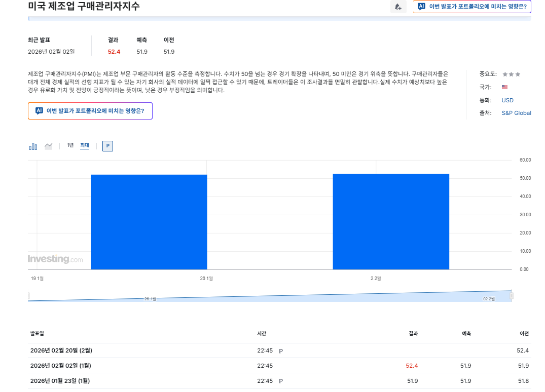Switch chart to bar chart view

(32, 146)
